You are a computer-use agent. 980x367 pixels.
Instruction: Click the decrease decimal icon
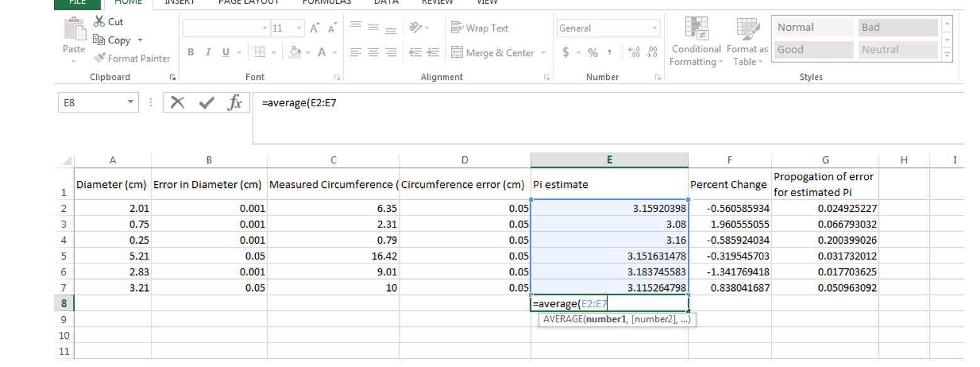coord(651,53)
